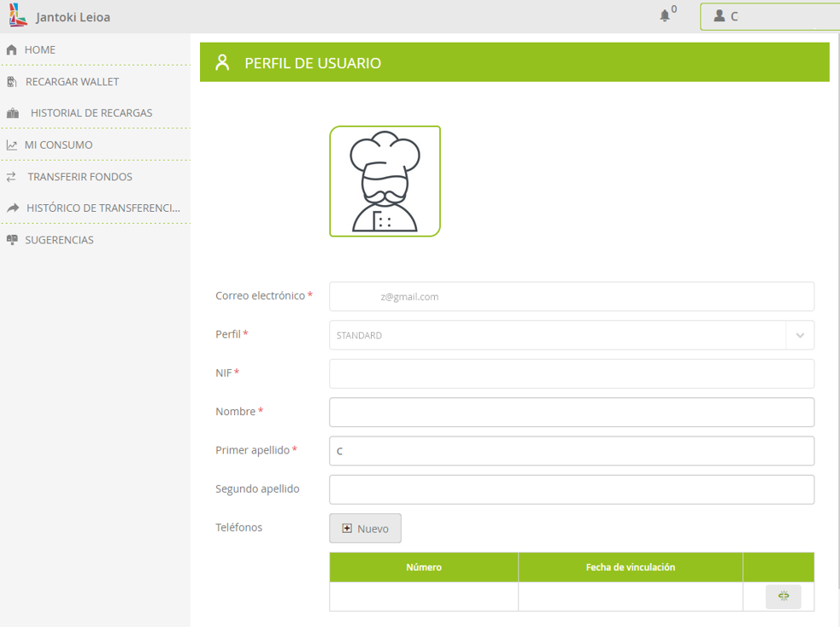
Task: Click the unlink icon in phone table row
Action: 784,596
